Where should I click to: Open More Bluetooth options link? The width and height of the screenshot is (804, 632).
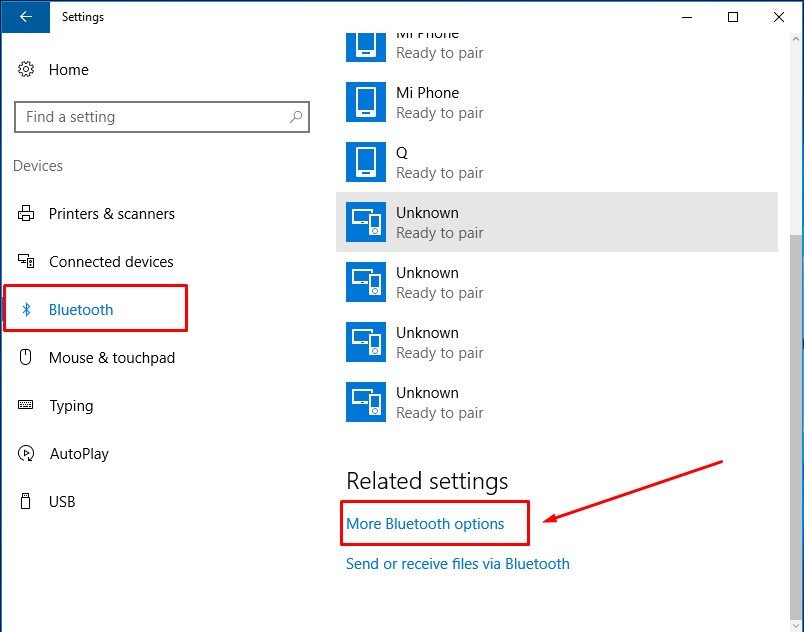point(425,523)
